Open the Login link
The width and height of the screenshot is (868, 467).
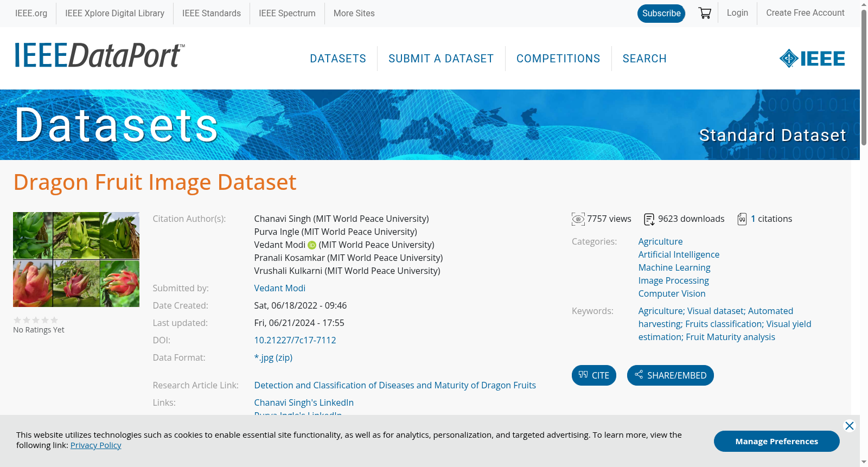[x=737, y=13]
